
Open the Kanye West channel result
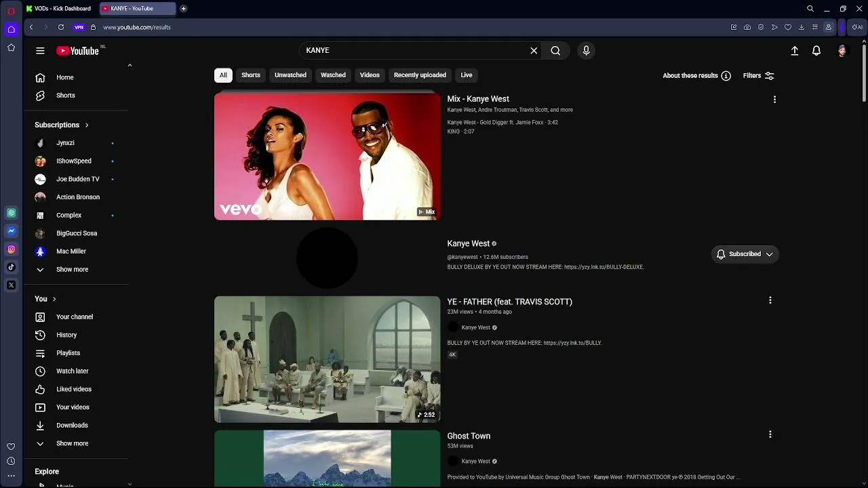[x=468, y=243]
